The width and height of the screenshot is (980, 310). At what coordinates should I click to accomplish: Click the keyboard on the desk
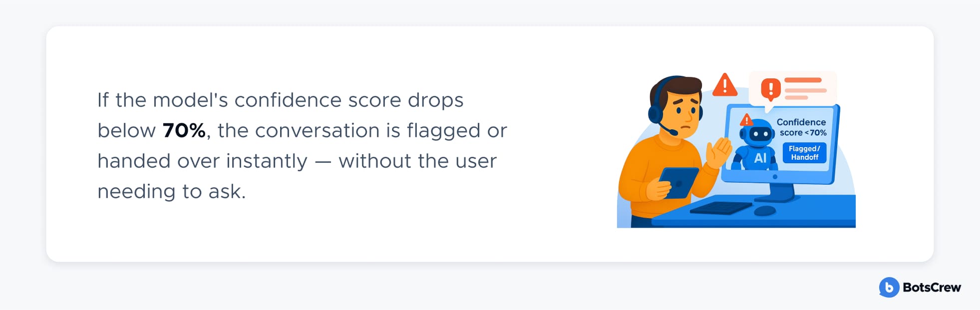(720, 208)
